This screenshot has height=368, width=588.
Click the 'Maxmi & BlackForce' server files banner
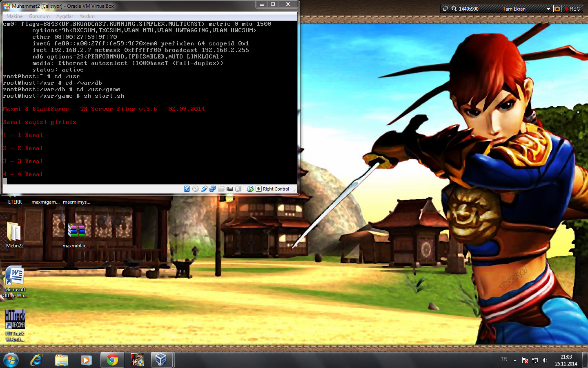pyautogui.click(x=104, y=109)
